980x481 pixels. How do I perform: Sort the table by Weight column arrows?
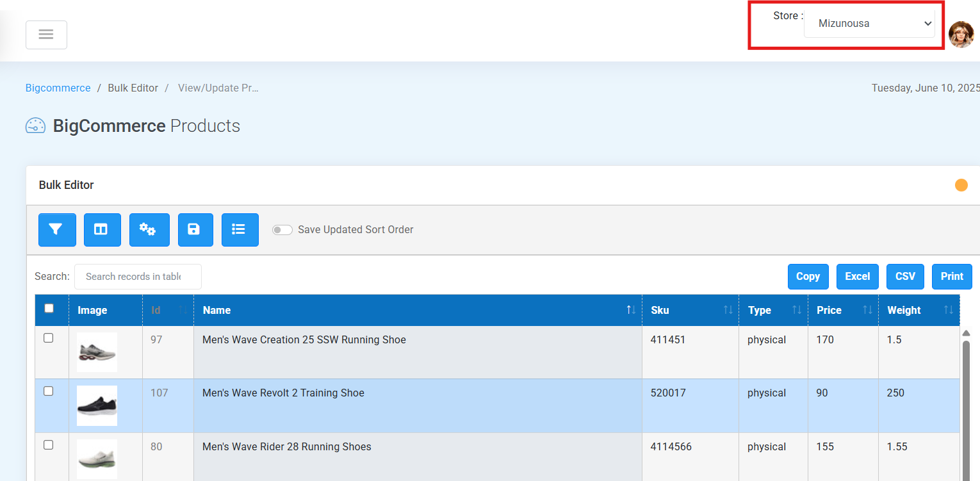[x=949, y=310]
